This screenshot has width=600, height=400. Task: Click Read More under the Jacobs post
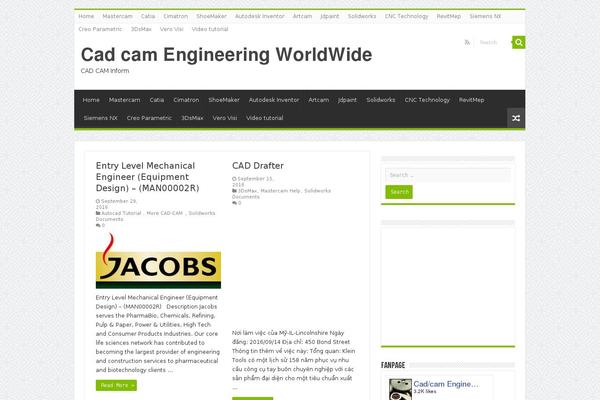tap(116, 385)
